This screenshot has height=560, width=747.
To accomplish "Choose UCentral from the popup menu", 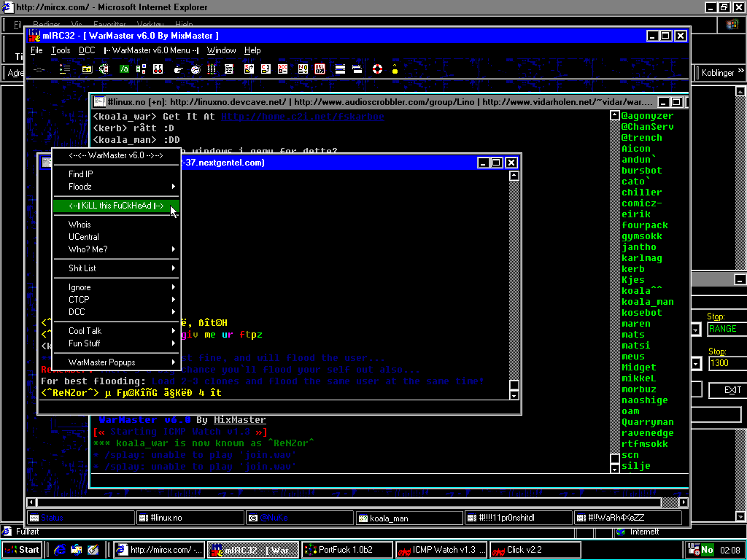I will tap(116, 237).
